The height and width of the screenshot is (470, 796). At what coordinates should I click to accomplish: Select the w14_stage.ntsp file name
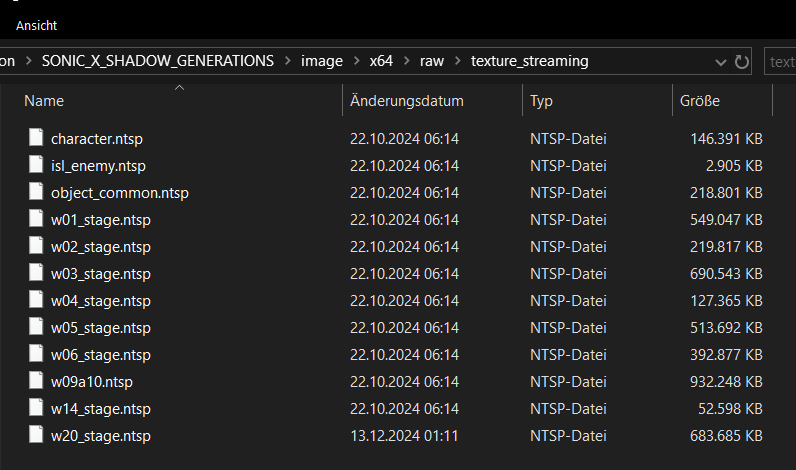(x=101, y=409)
